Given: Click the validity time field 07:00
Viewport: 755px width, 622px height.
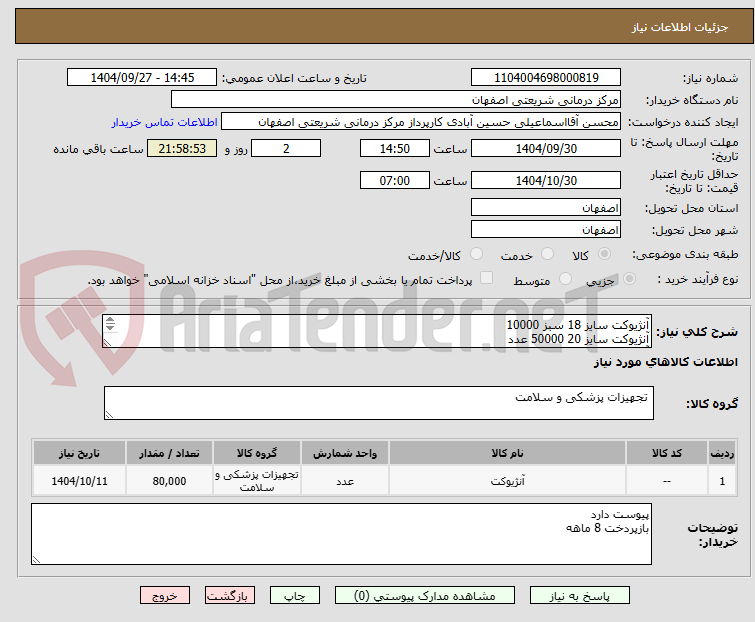Looking at the screenshot, I should [394, 181].
